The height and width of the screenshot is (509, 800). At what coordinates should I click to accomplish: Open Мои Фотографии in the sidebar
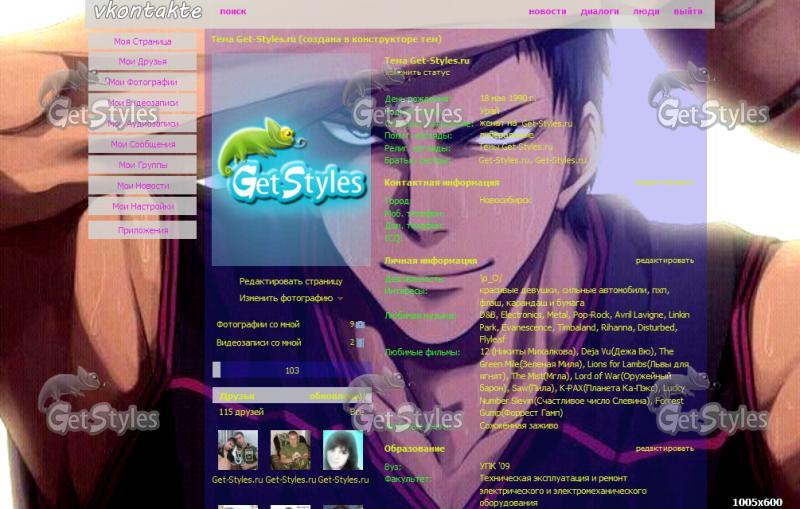(x=142, y=82)
